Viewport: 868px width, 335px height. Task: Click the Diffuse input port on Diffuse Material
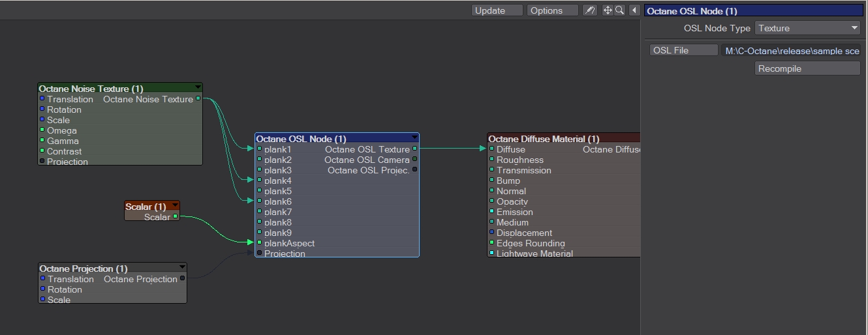(491, 149)
